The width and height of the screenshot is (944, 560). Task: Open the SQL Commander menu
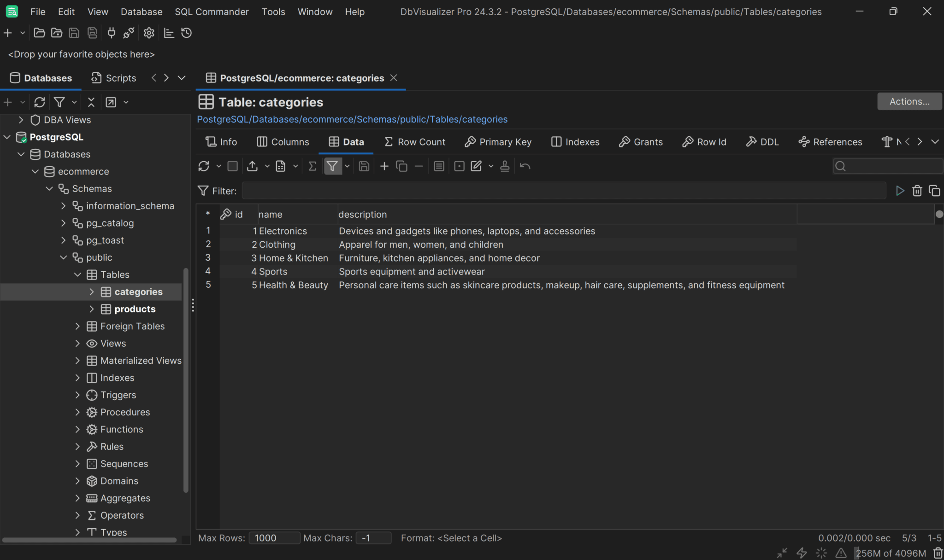point(211,12)
